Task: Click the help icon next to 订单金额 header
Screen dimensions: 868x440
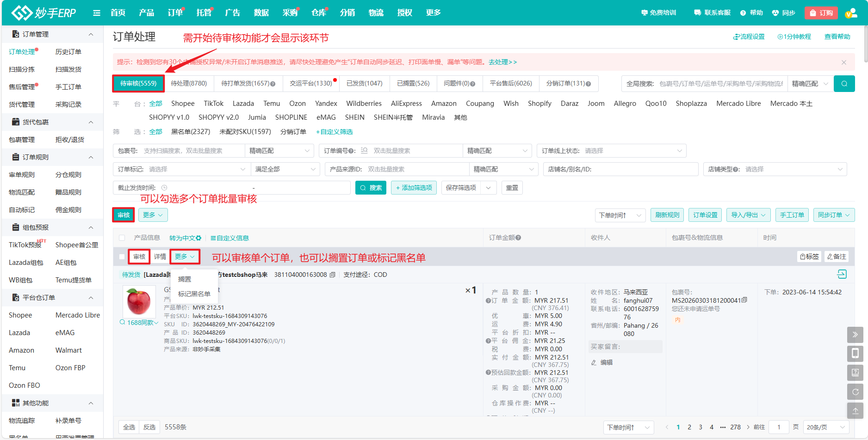Action: click(x=518, y=238)
